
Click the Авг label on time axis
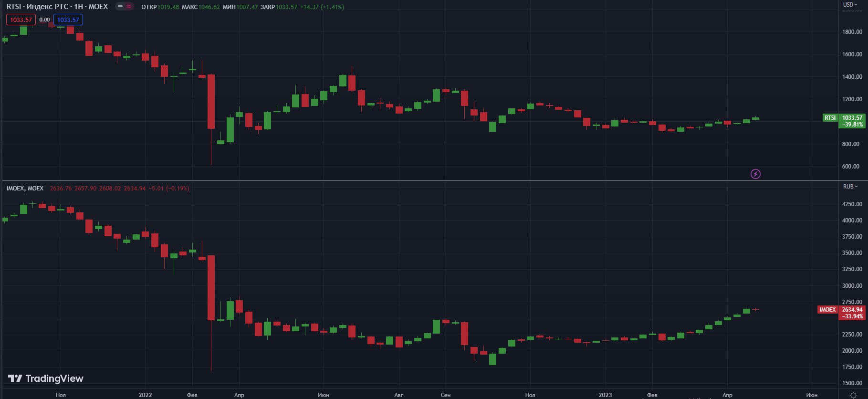[x=399, y=395]
